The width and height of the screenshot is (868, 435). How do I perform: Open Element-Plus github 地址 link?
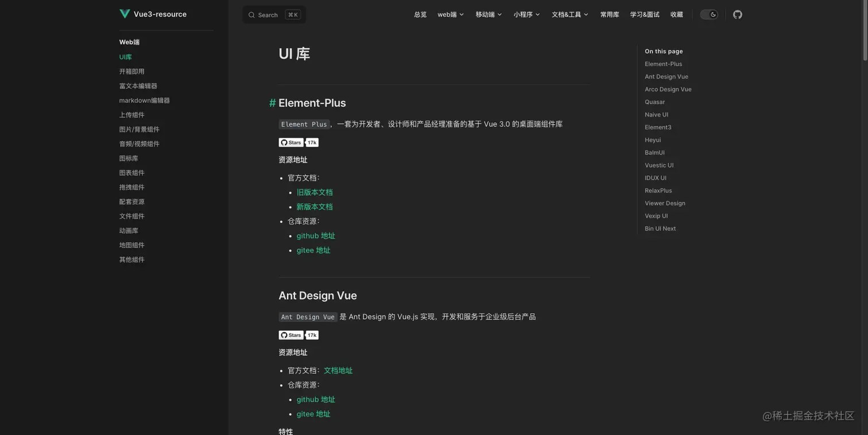coord(316,236)
